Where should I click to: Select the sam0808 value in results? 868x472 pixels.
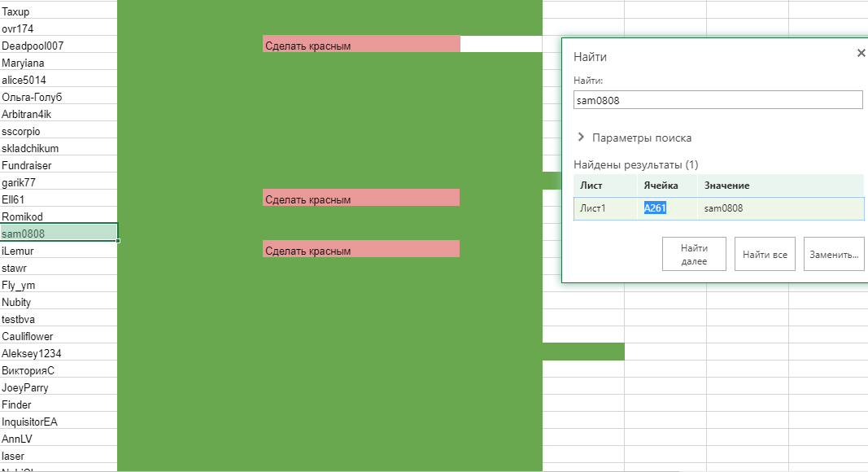(780, 208)
